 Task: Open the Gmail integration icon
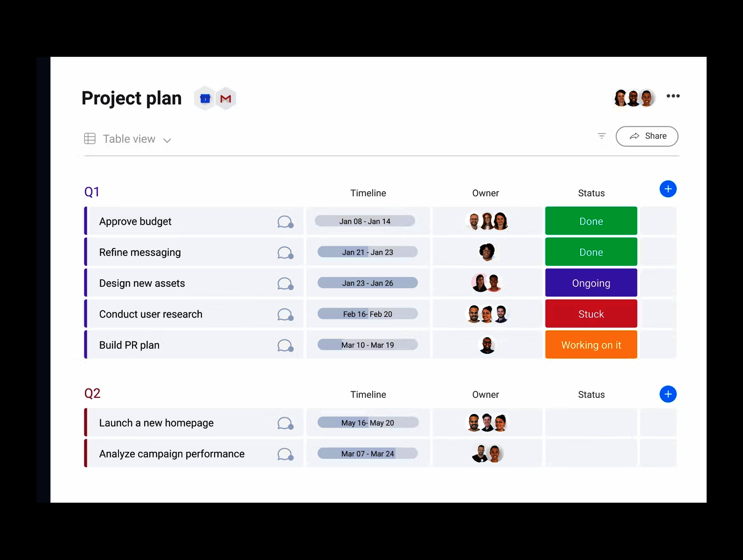226,98
